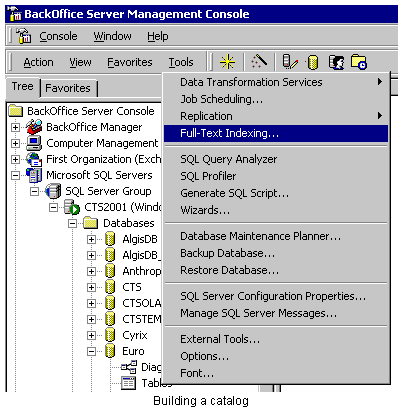Switch to the Tree tab

tap(23, 87)
